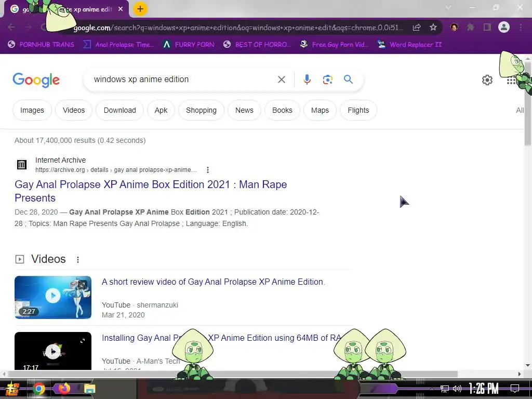
Task: Open the Chrome profile avatar menu
Action: [x=504, y=27]
